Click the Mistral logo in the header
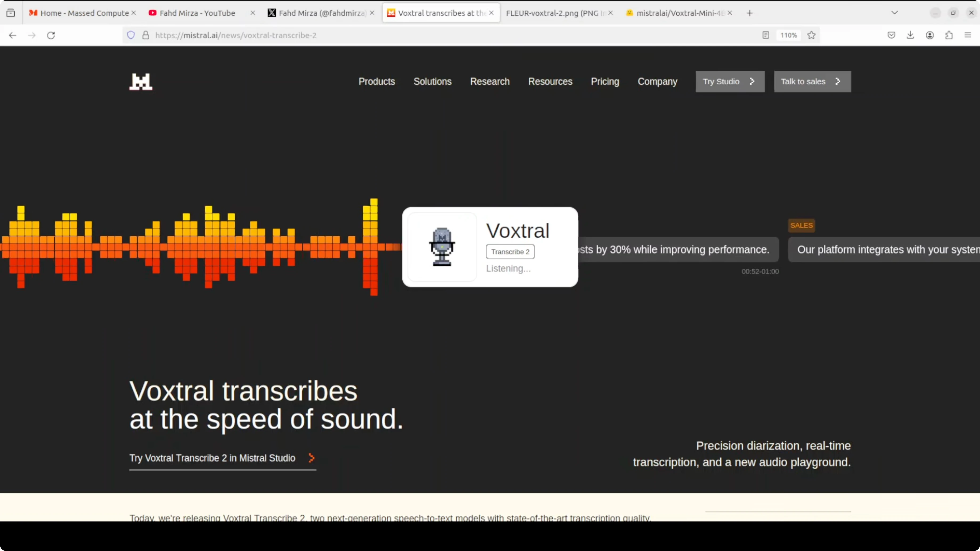Screen dimensions: 980x551 [x=141, y=81]
